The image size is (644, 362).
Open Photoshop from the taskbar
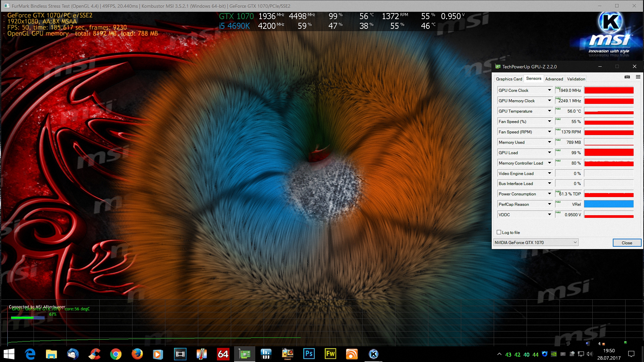point(309,354)
